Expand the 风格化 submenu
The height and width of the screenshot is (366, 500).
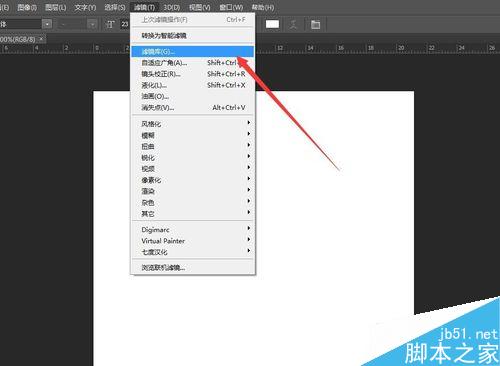click(x=193, y=124)
